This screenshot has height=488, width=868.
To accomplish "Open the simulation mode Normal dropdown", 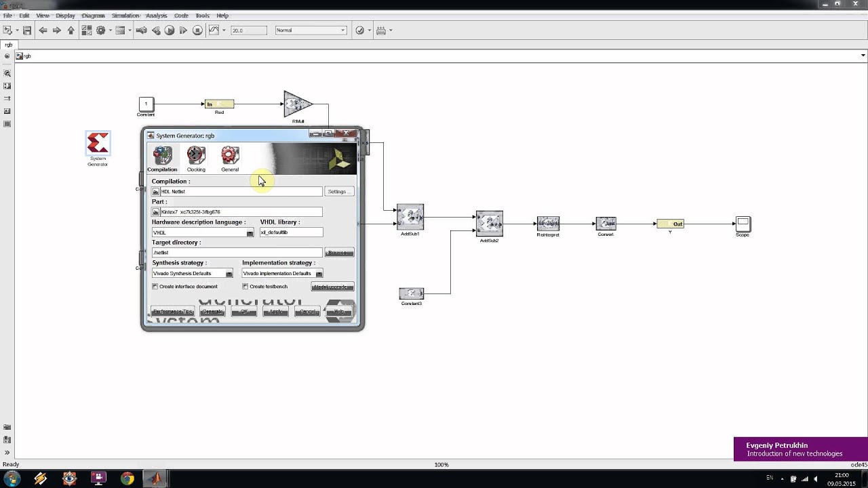I will click(x=311, y=30).
